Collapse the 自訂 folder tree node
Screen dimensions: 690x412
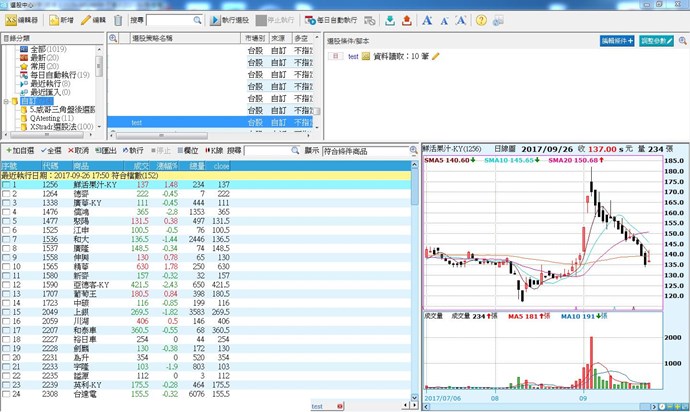(x=8, y=101)
